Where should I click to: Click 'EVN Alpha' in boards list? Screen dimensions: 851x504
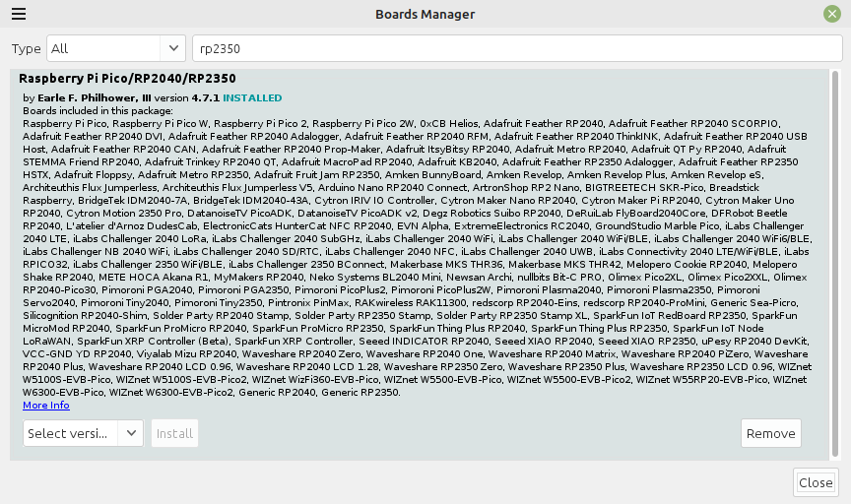(423, 226)
